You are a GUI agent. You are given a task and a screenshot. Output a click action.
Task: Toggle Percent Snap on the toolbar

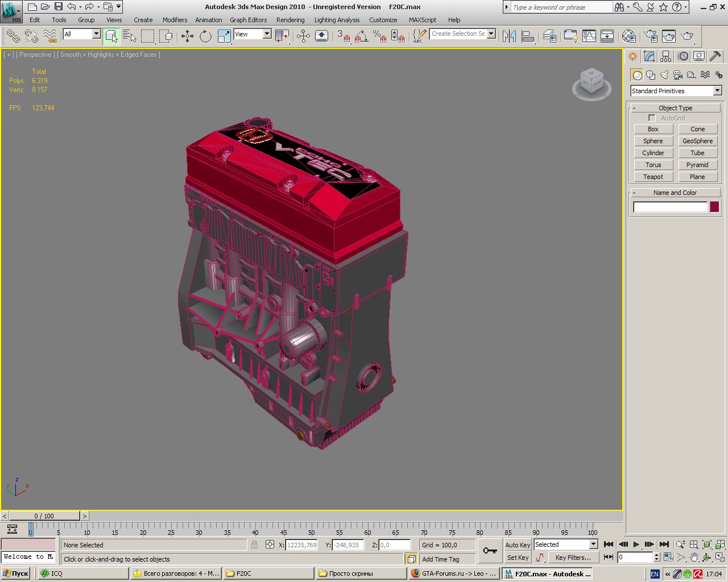[379, 36]
